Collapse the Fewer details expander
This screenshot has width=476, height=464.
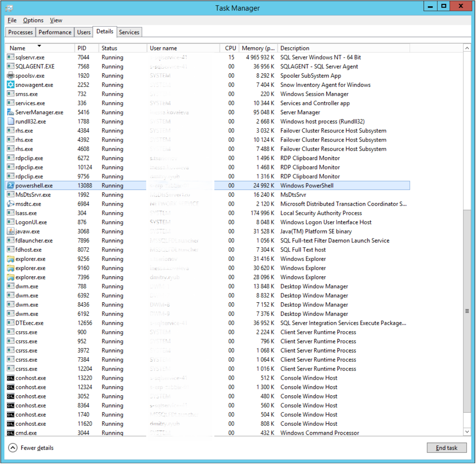12,448
